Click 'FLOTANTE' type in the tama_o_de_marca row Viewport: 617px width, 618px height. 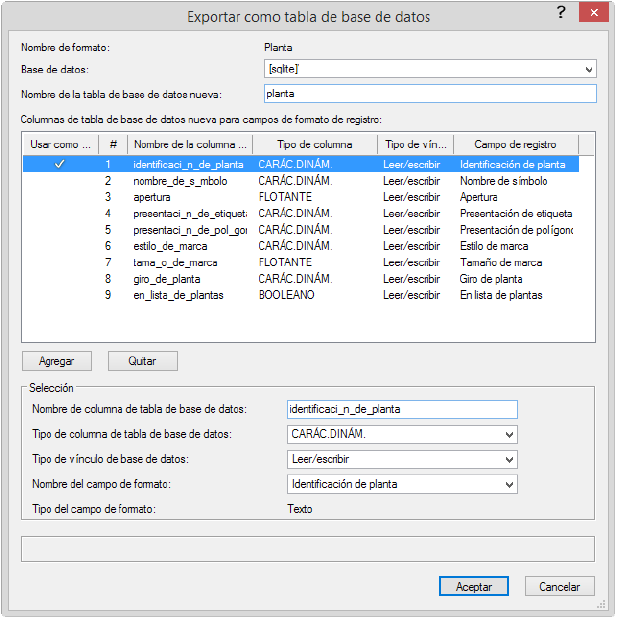(285, 262)
